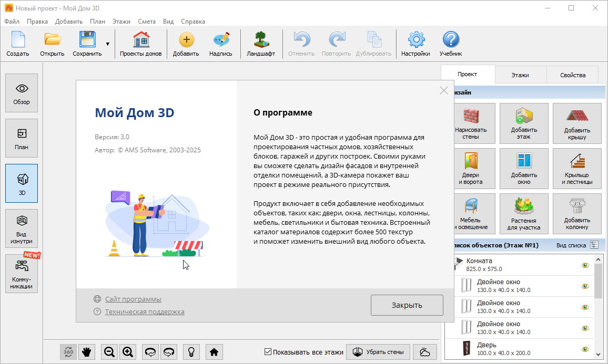Click object list scrollbar down arrow

599,355
